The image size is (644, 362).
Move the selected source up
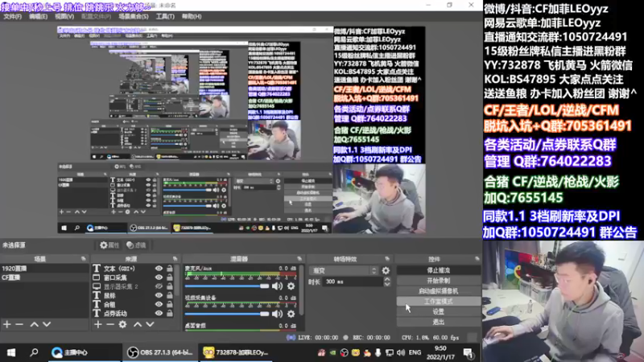(138, 324)
